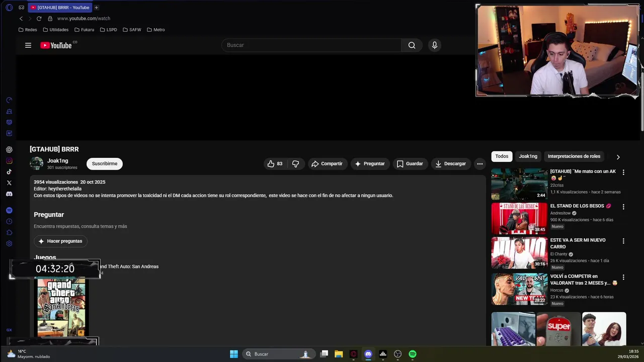Open ChatGPT in the Opera sidebar
The image size is (644, 362).
(9, 149)
